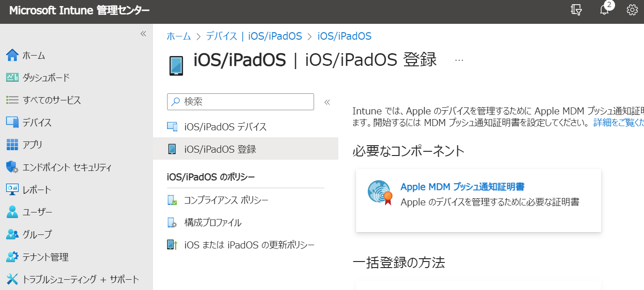This screenshot has height=290, width=644.
Task: Collapse the left navigation pane with the chevron
Action: coord(143,33)
